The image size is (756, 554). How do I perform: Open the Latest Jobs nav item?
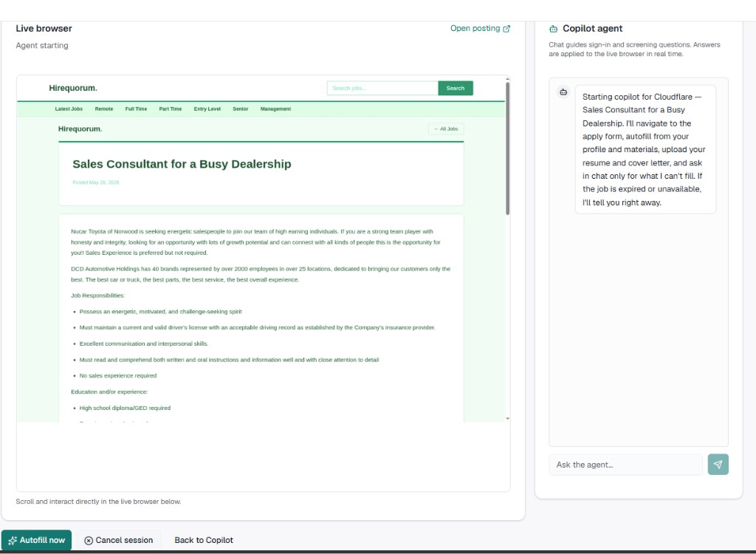69,109
